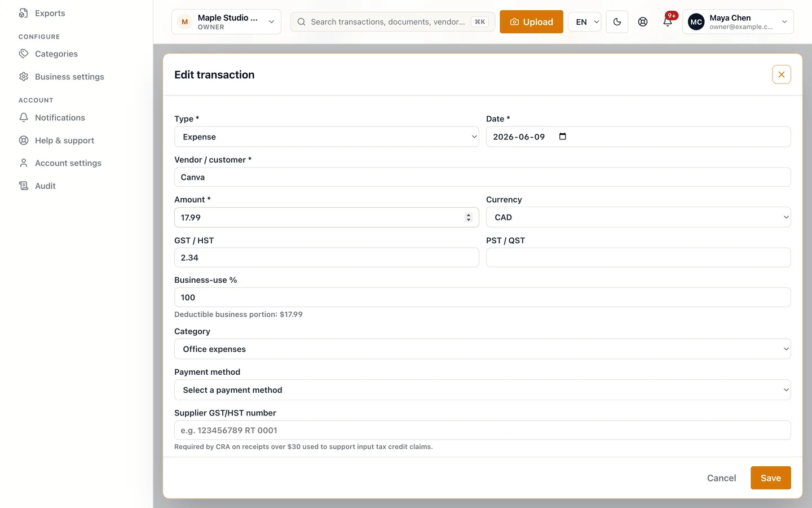Click the Business-use % field

483,297
